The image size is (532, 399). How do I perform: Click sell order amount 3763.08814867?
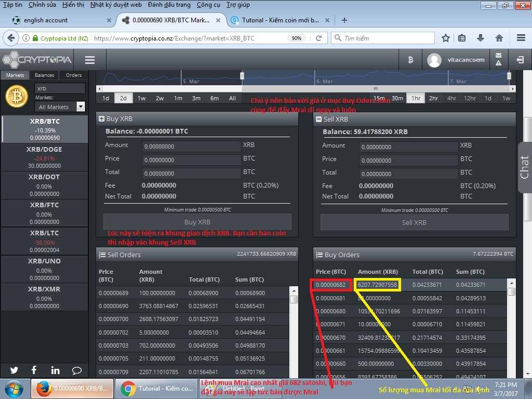(x=158, y=306)
